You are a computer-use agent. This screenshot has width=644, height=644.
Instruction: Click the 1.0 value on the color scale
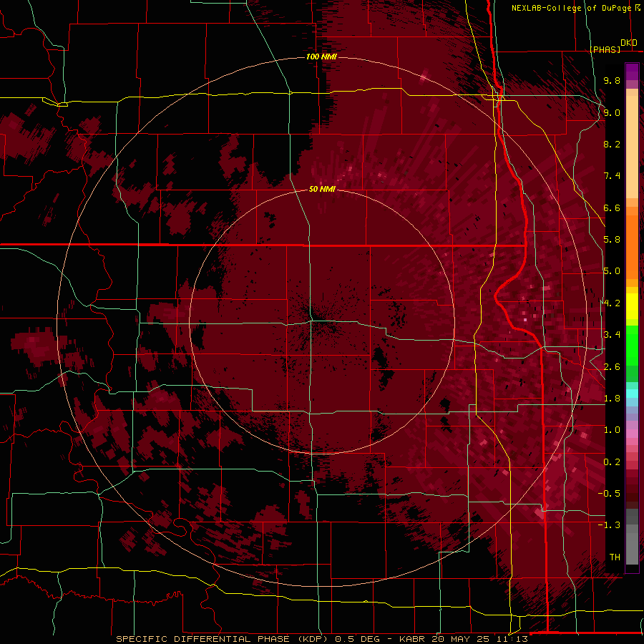coord(612,430)
